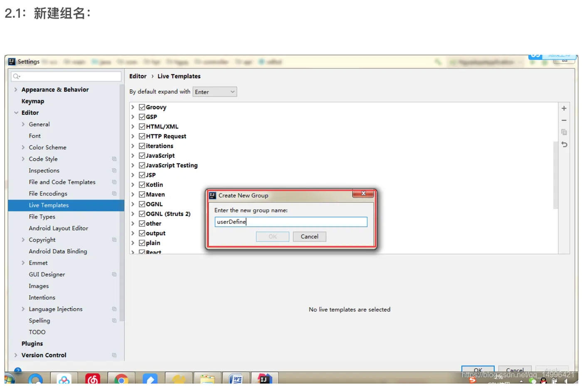Image resolution: width=582 pixels, height=392 pixels.
Task: Open the Font settings page
Action: pos(35,136)
